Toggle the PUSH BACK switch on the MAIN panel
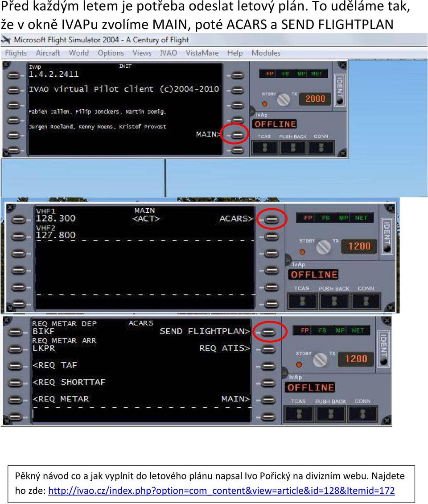 point(334,301)
